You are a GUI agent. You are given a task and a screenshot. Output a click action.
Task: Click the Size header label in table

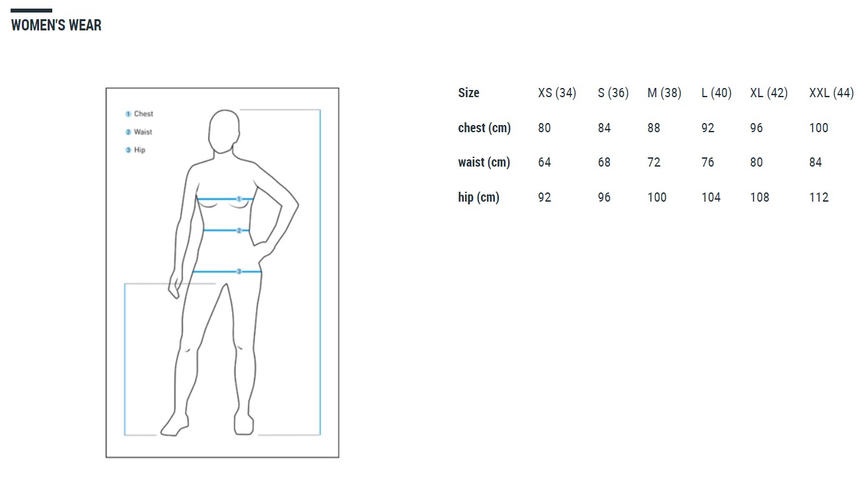468,93
